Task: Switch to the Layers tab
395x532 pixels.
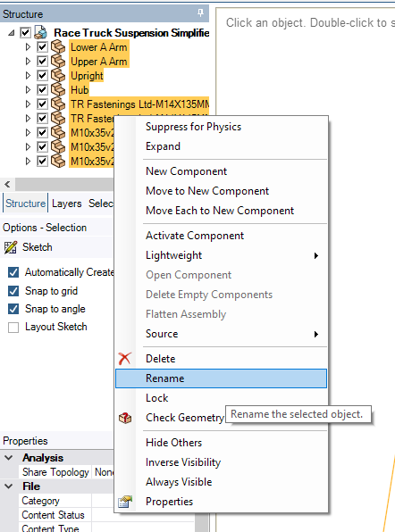Action: click(x=66, y=204)
